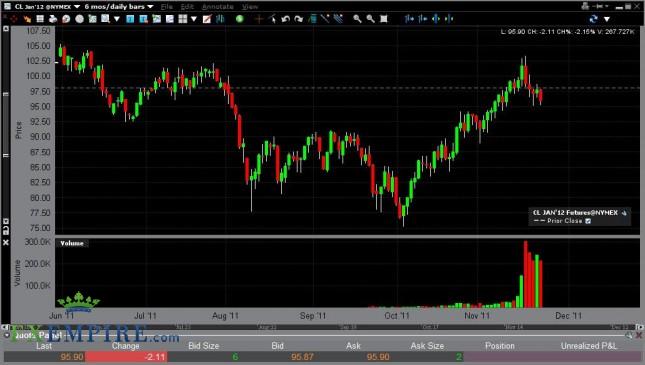The width and height of the screenshot is (645, 365).
Task: Click the white round clock toolbar icon
Action: [x=79, y=19]
